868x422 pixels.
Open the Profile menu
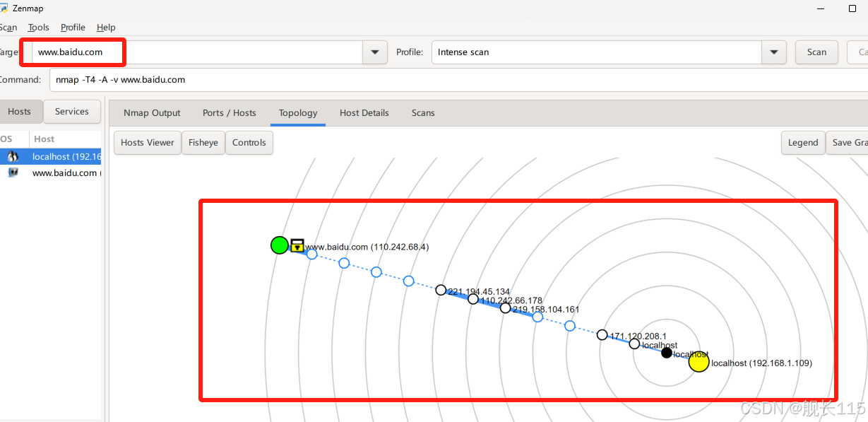[73, 28]
